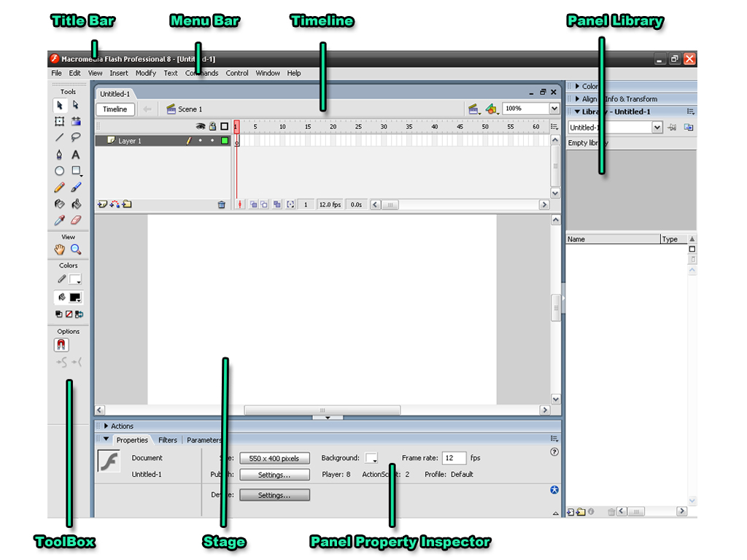
Task: Toggle Layer 1 green outline square
Action: [x=225, y=141]
